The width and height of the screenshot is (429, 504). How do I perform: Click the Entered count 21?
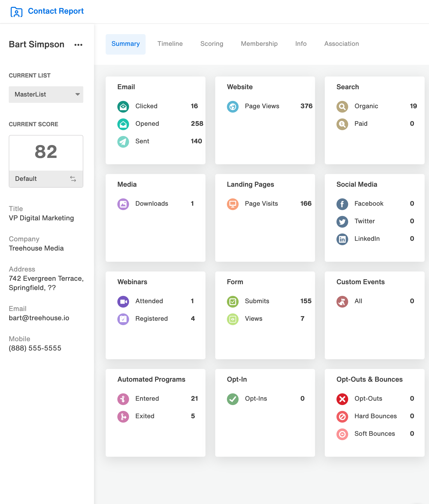(x=194, y=398)
